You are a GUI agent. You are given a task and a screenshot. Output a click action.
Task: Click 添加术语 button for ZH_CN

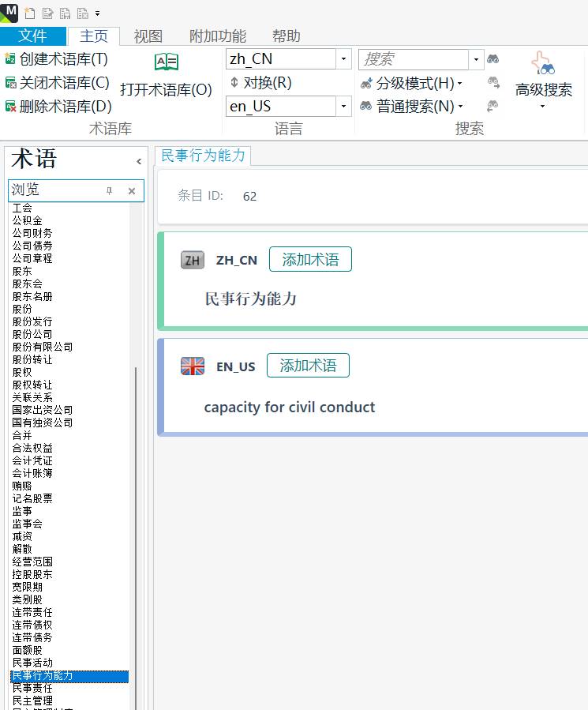(310, 260)
